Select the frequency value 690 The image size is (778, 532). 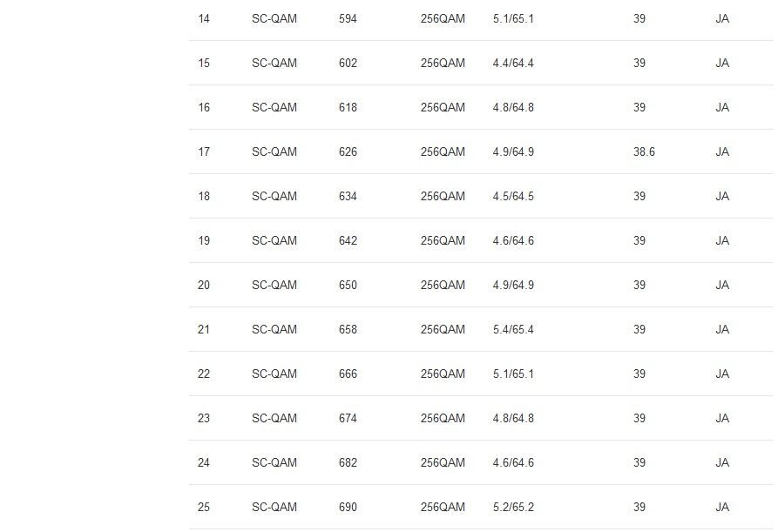348,507
